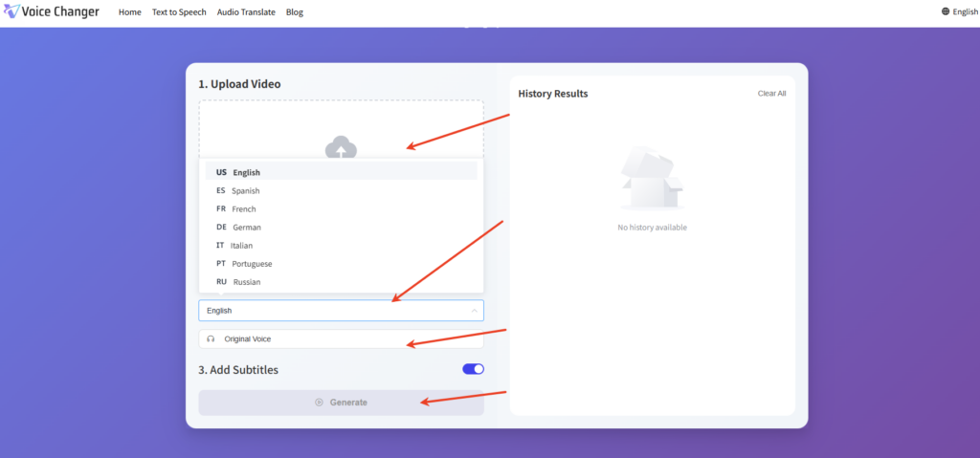Collapse the English language dropdown
Viewport: 980px width, 458px height.
coord(342,311)
